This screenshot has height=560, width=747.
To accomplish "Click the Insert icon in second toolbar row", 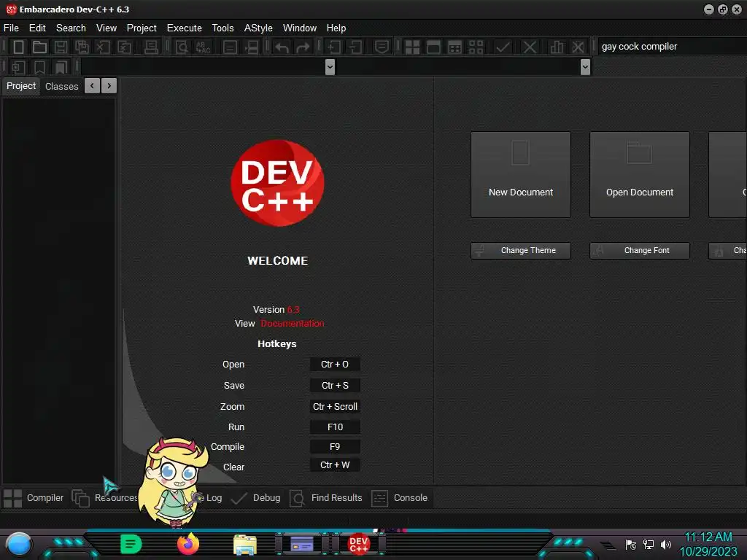I will coord(18,67).
